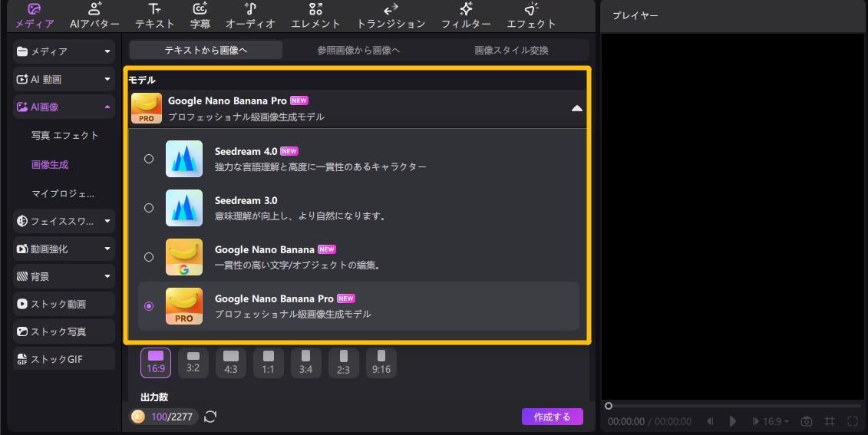Step to previous frame in player

710,421
